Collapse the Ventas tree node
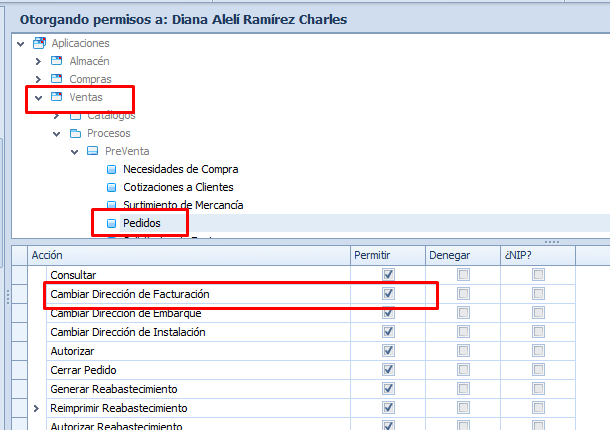Viewport: 610px width, 430px height. pyautogui.click(x=38, y=97)
